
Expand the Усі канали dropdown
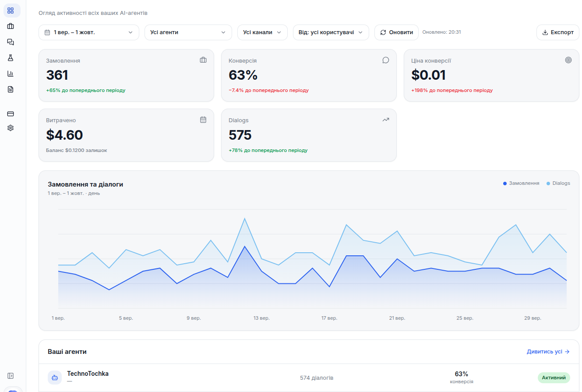pyautogui.click(x=262, y=32)
